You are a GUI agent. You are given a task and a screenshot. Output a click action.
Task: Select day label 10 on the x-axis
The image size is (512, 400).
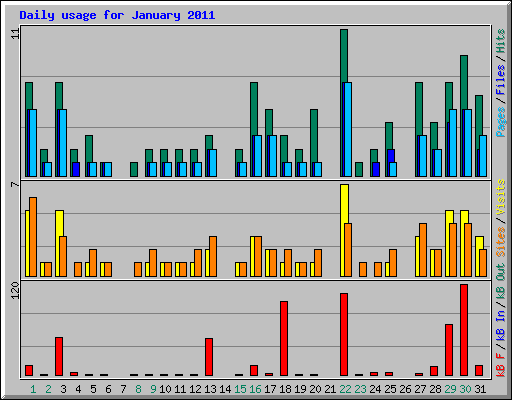click(165, 389)
